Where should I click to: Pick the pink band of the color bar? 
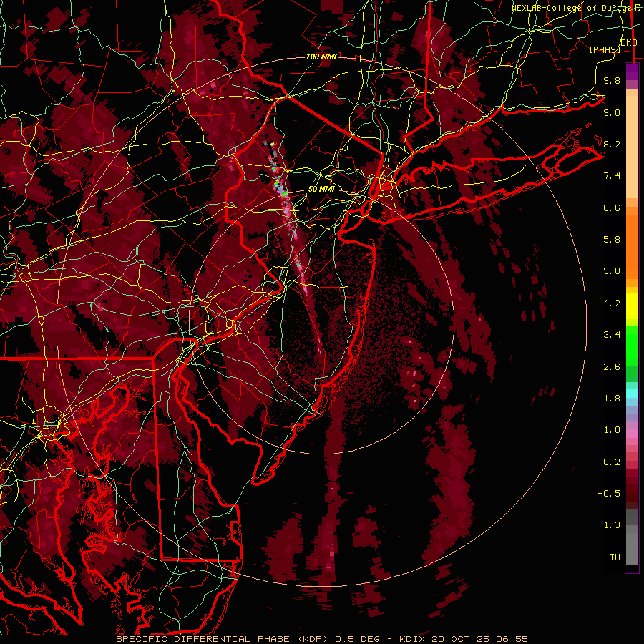pyautogui.click(x=632, y=434)
